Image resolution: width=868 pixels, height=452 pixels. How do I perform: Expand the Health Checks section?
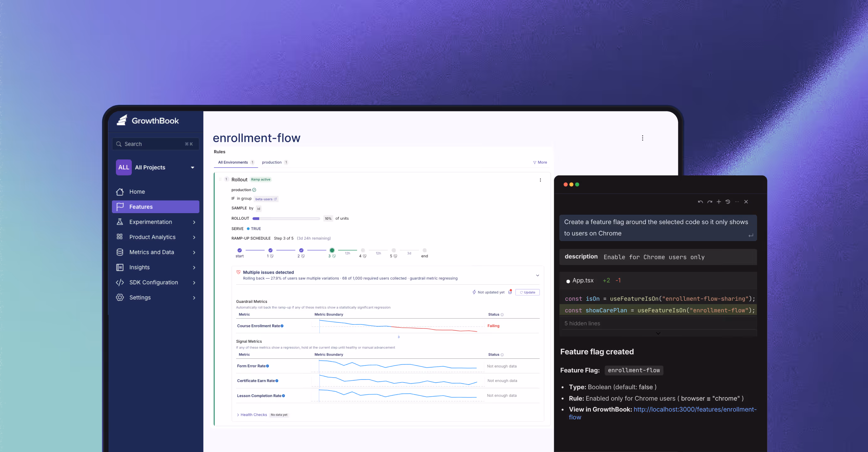[x=252, y=415]
